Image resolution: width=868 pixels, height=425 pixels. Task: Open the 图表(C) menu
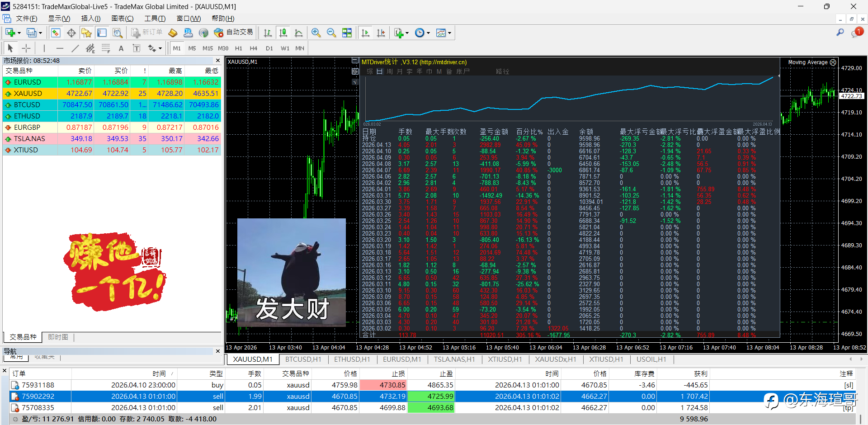click(122, 19)
